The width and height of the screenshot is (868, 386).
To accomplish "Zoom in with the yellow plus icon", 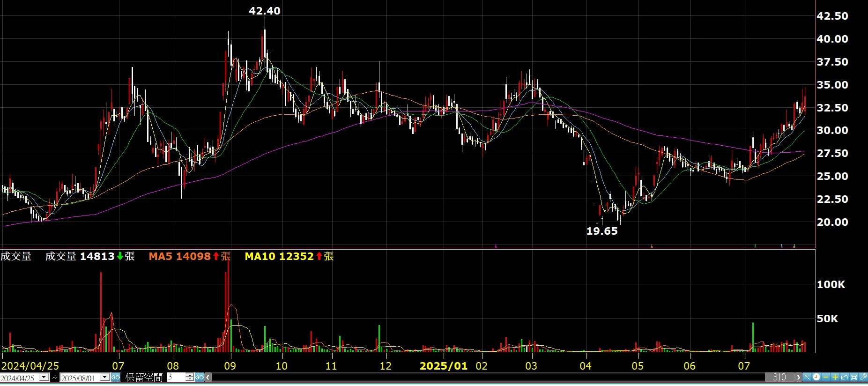I will (x=835, y=377).
